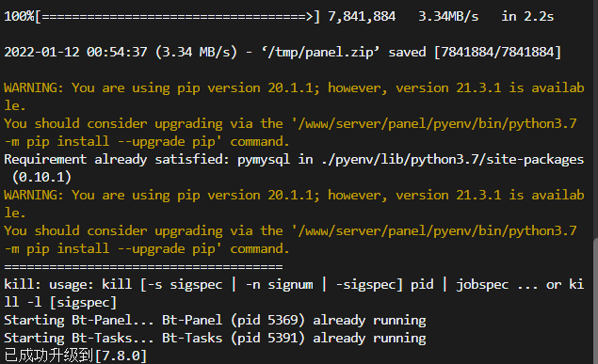Click 'Starting Bt-Panel...' line
Screen dimensions: 598x364
215,320
